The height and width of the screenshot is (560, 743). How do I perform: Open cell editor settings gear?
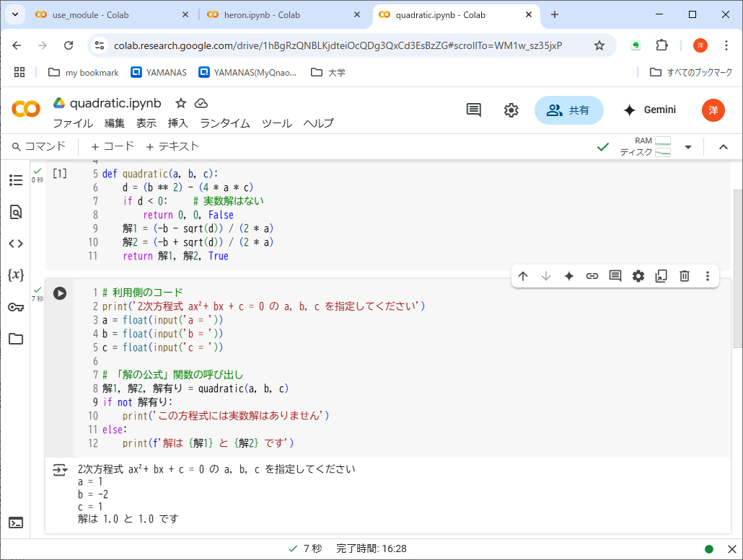click(x=638, y=276)
